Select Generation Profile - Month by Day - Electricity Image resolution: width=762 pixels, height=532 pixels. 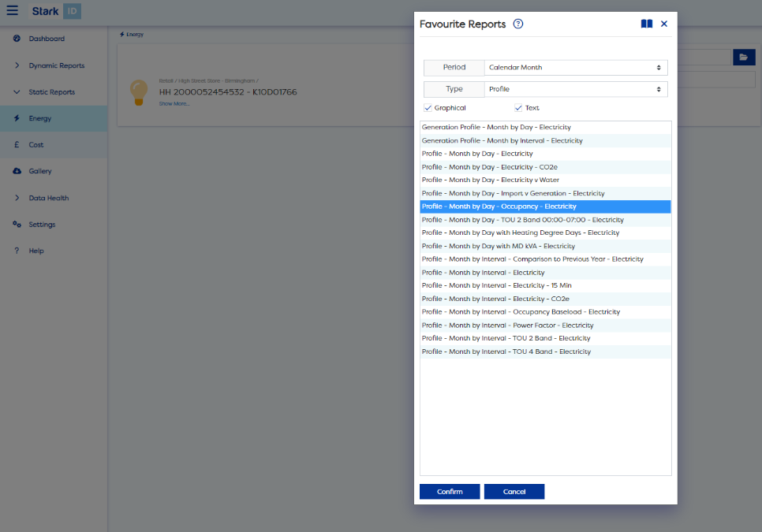[545, 127]
